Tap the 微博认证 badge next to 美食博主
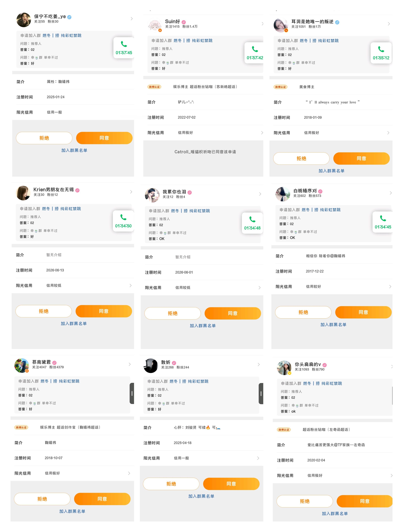Screen dimensions: 403x532 pyautogui.click(x=280, y=87)
